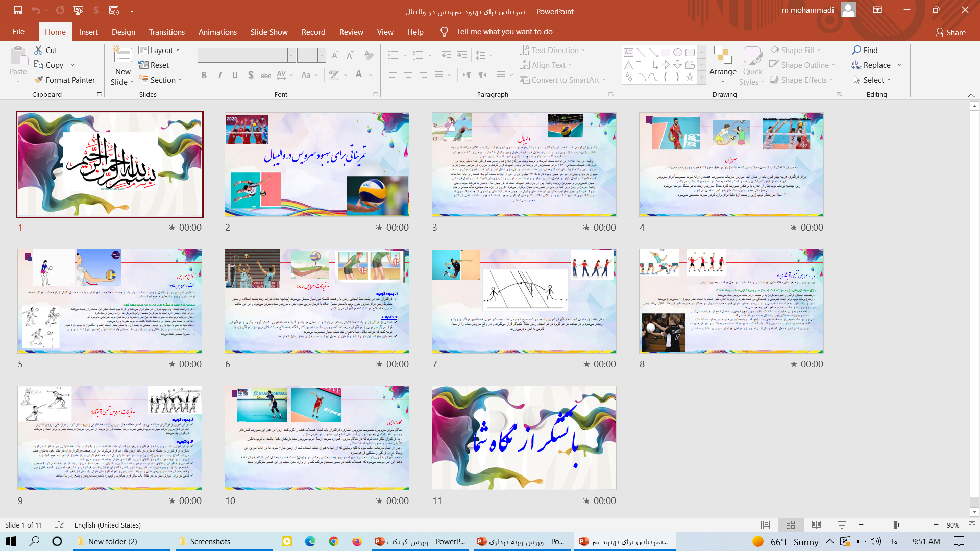Open the Transitions tab

[x=166, y=32]
